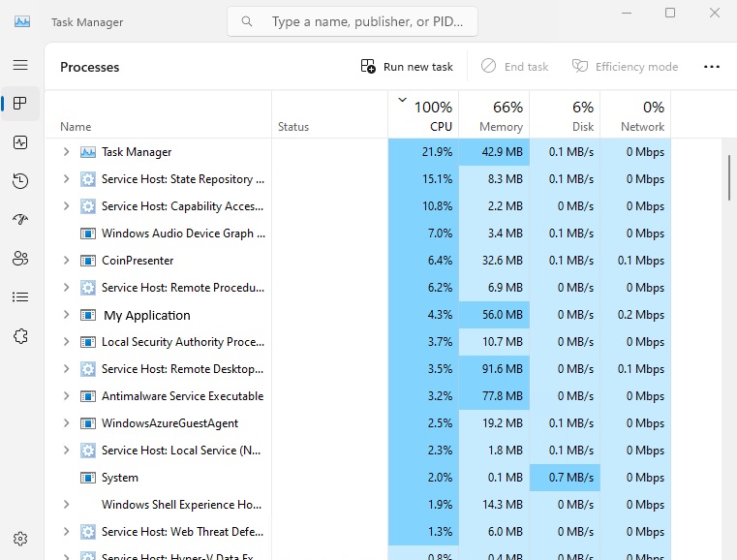Viewport: 737px width, 560px height.
Task: Open Task Manager settings gear
Action: [20, 539]
